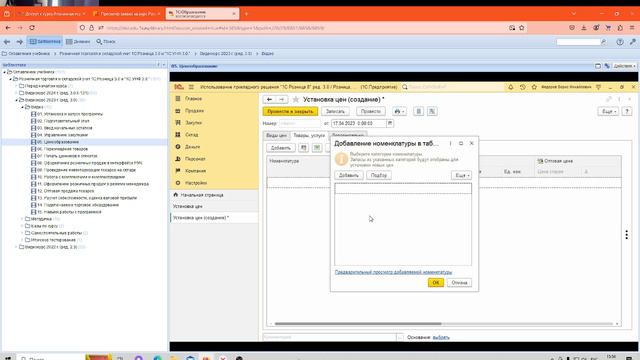Click the 'выбрать' link next to Основание
Screen dimensions: 640x360
[x=441, y=337]
